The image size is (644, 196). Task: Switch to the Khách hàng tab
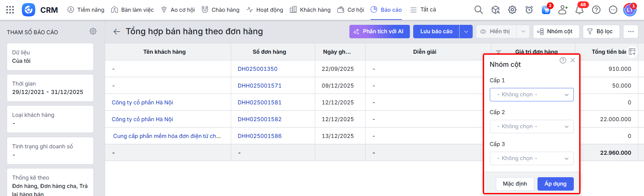[x=310, y=10]
